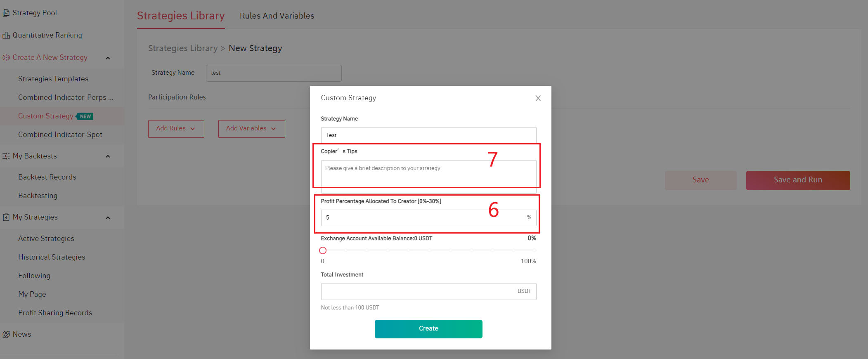Click the balance percentage slider handle

click(x=323, y=250)
